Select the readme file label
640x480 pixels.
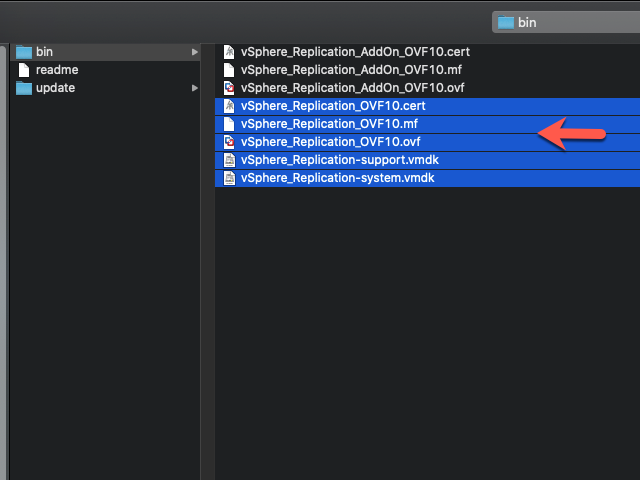tap(57, 70)
